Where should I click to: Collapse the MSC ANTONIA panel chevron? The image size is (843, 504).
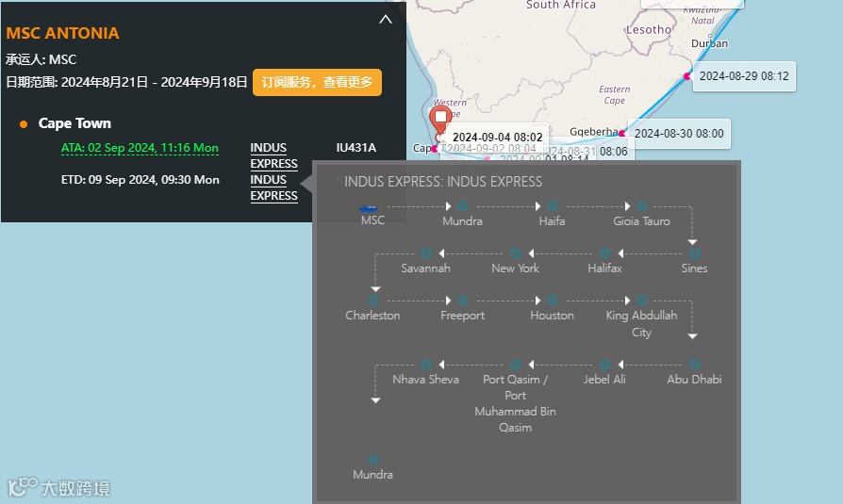pos(386,20)
